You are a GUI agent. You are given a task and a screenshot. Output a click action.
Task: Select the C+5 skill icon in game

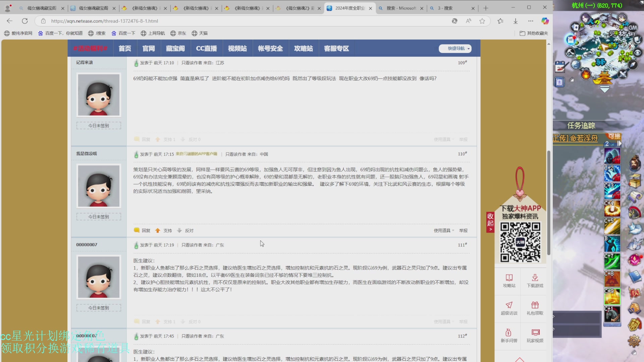tap(612, 226)
